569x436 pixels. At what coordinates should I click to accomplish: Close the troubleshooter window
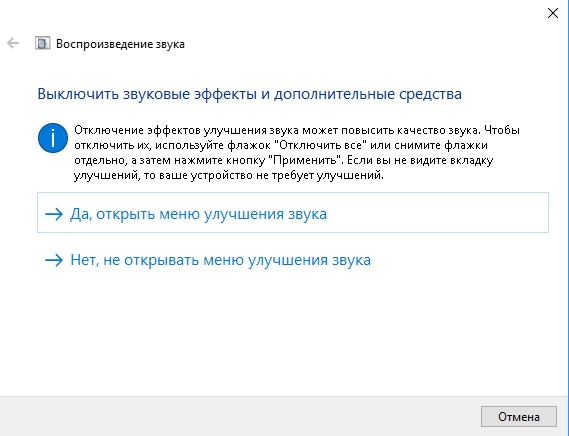tap(552, 13)
